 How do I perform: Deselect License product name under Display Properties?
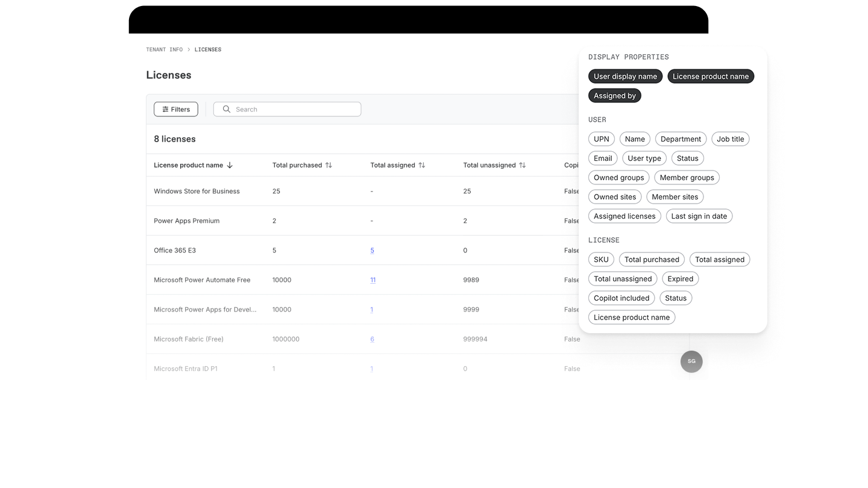[x=711, y=77]
